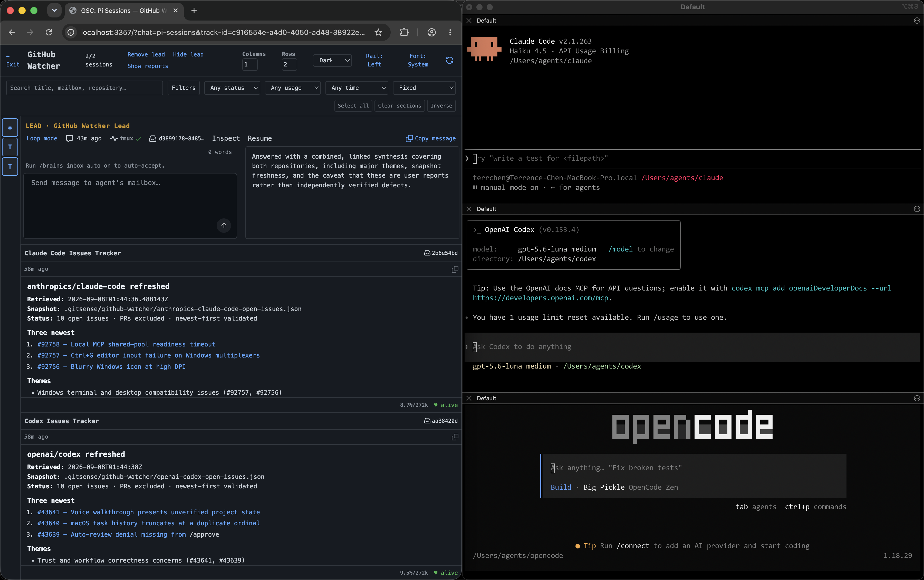Click the Filters button
924x580 pixels.
tap(183, 88)
